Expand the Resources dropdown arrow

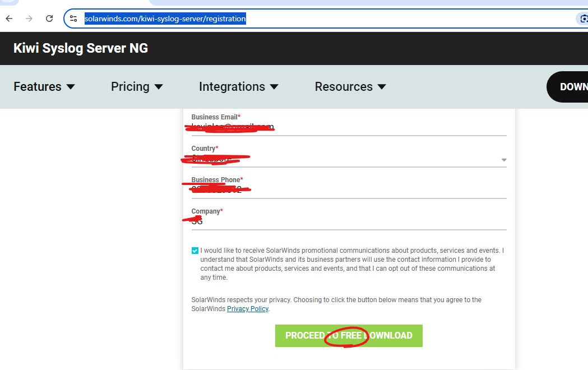click(x=382, y=87)
